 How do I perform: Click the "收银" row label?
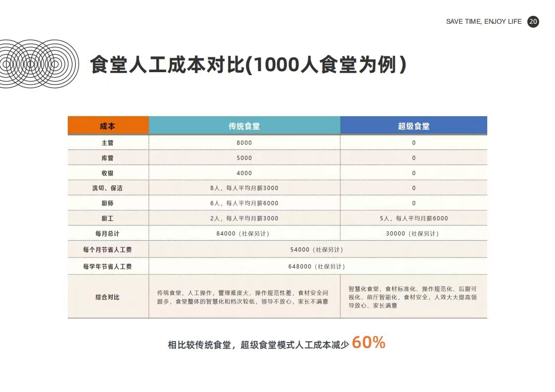[108, 174]
